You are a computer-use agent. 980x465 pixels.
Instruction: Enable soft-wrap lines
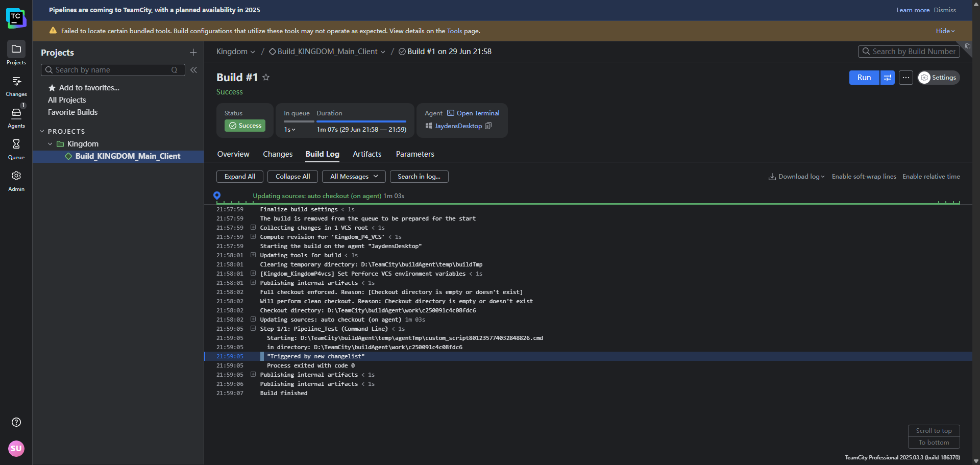pos(864,177)
